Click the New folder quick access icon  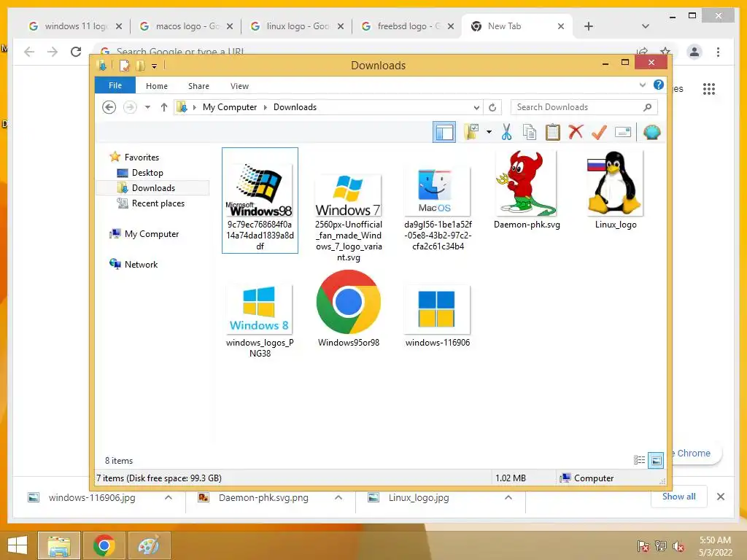pyautogui.click(x=140, y=66)
